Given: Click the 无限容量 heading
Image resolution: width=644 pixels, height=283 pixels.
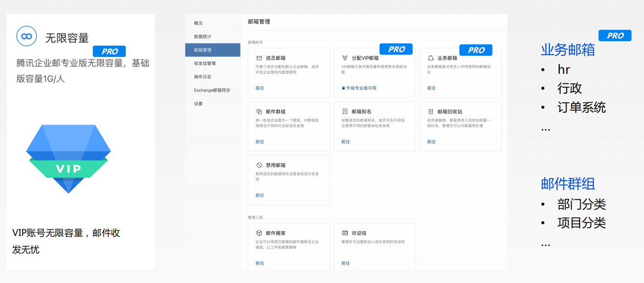Looking at the screenshot, I should coord(67,38).
